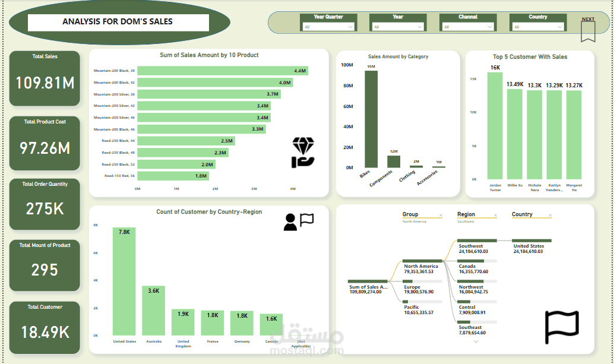
Task: Remove the Group level with its X
Action: coord(441,216)
